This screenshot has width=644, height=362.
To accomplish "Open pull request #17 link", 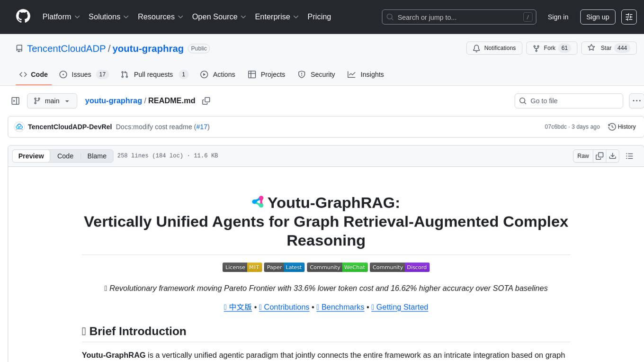I will tap(202, 127).
